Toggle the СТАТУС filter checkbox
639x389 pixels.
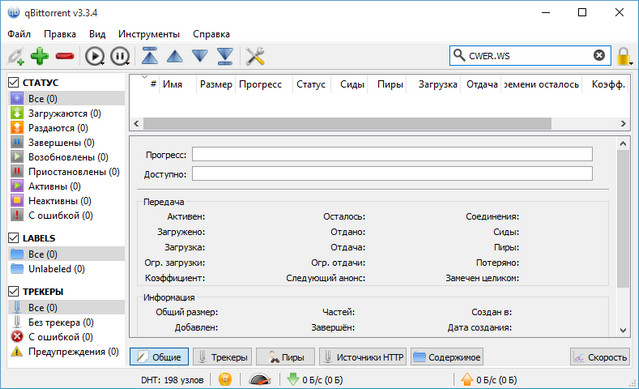click(x=13, y=82)
